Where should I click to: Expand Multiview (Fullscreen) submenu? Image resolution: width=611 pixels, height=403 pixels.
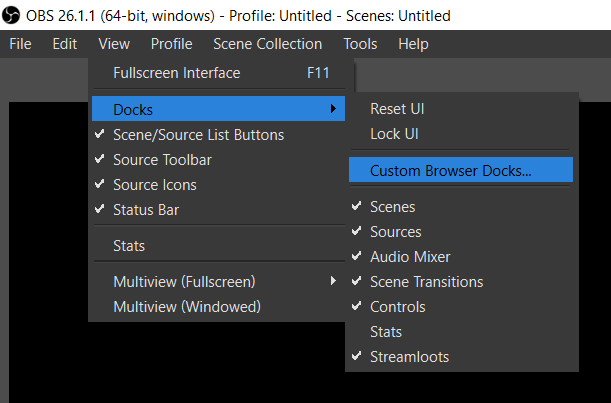coord(334,281)
